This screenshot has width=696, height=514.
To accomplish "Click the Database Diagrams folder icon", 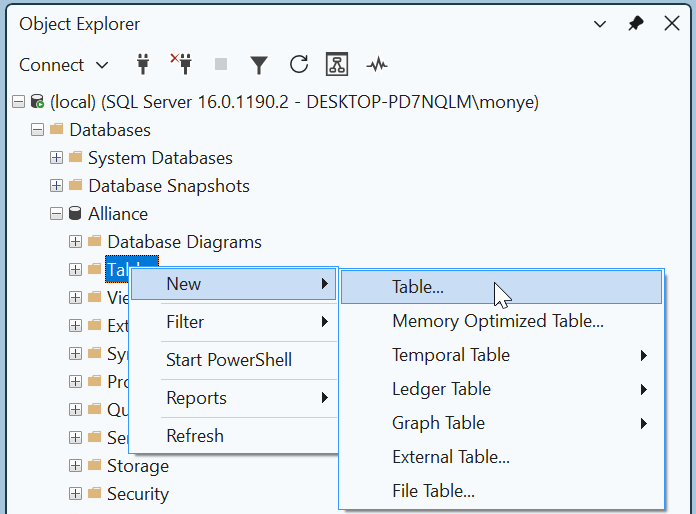I will (x=95, y=241).
